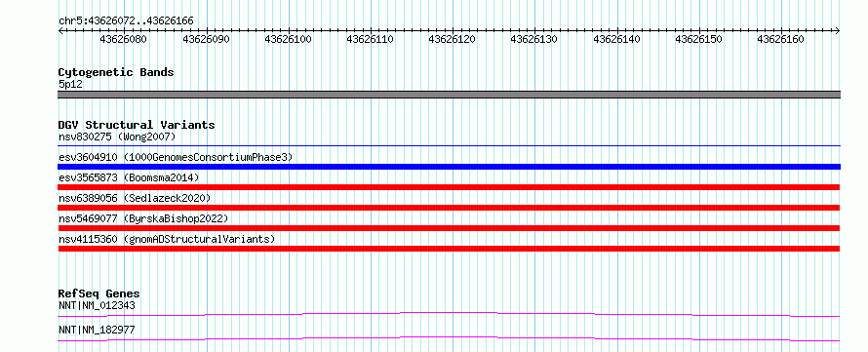This screenshot has width=868, height=352.
Task: Click the gray 5p12 cytogenetic band bar
Action: [449, 95]
